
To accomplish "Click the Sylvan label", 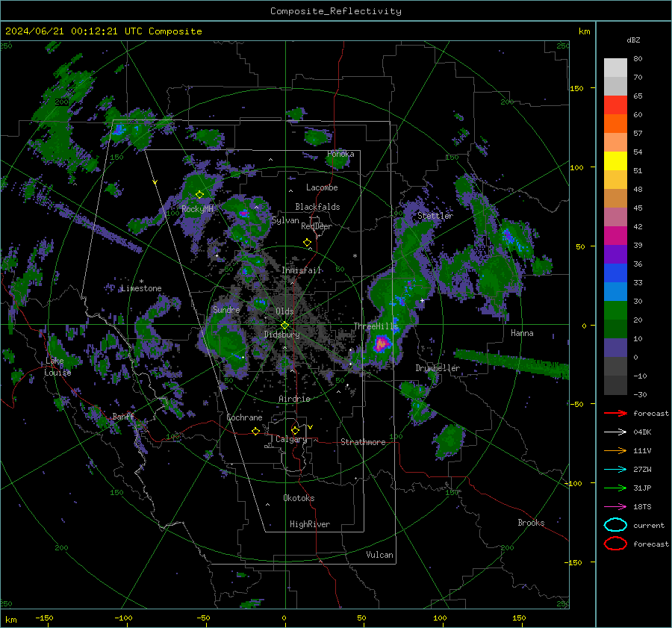I will [285, 220].
